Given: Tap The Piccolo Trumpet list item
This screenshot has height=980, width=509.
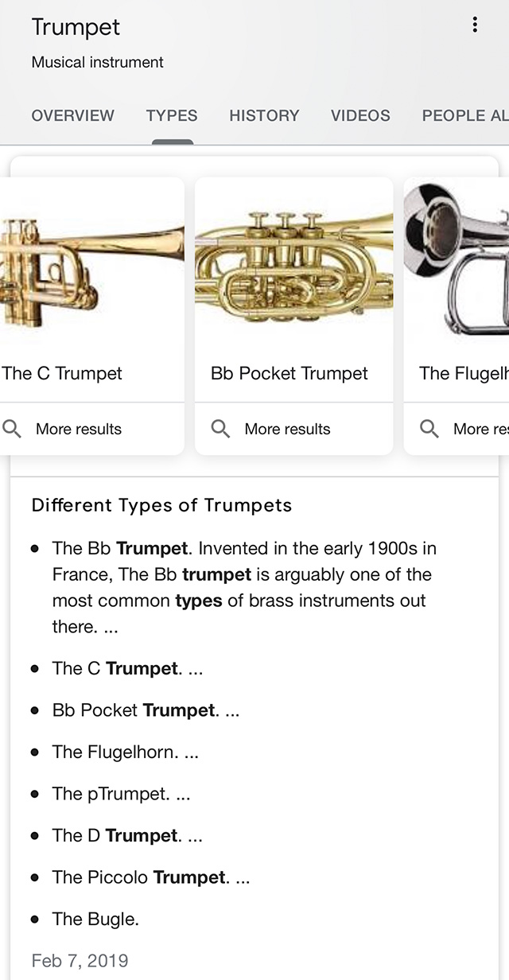Looking at the screenshot, I should pos(151,877).
